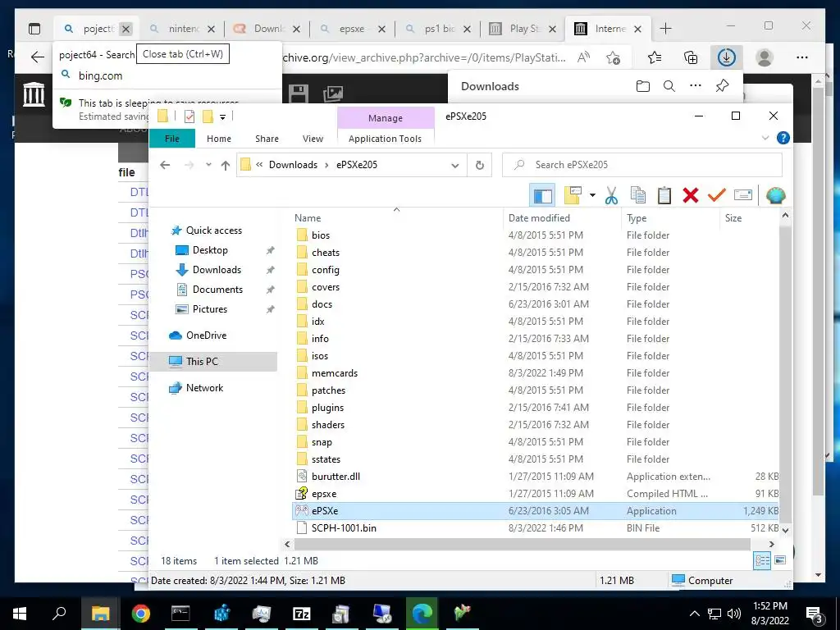Select Desktop in navigation pane
The image size is (840, 630).
pos(210,250)
